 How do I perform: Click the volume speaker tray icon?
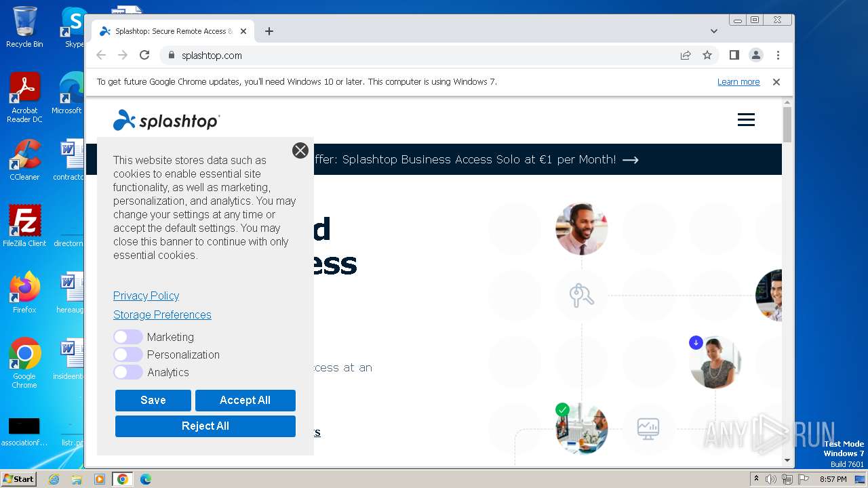tap(771, 479)
